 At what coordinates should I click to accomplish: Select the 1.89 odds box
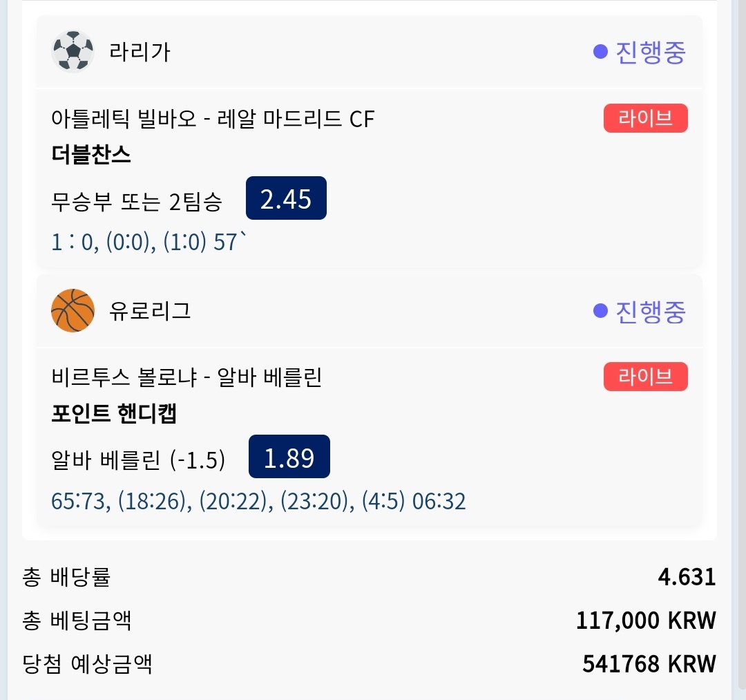289,457
